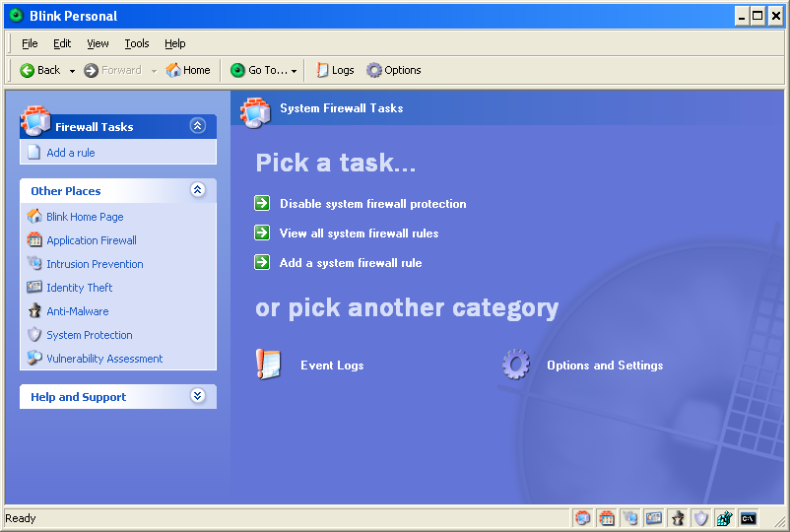This screenshot has width=790, height=532.
Task: Click the grayed Forward toolbar button
Action: pos(113,71)
